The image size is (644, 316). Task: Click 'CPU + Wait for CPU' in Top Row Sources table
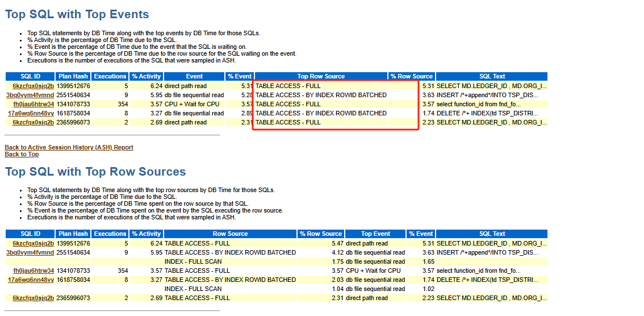click(373, 271)
